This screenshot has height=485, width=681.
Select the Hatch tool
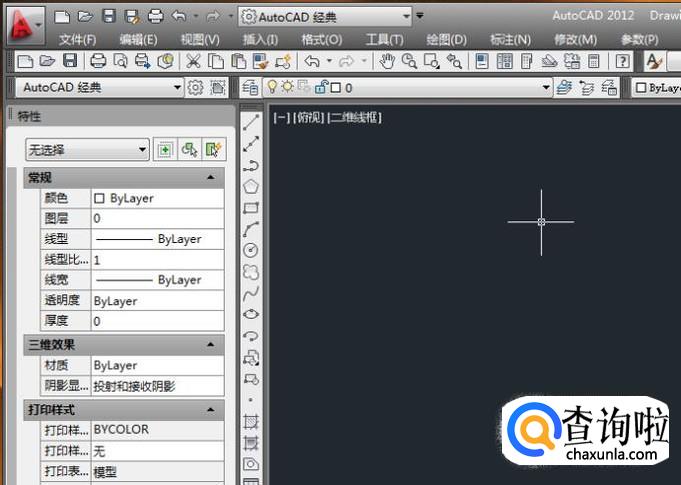251,421
